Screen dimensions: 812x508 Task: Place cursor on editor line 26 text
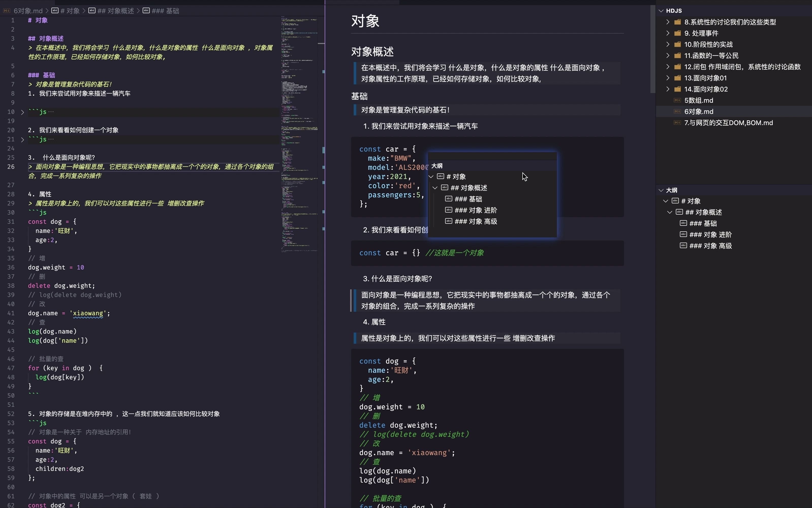click(151, 171)
